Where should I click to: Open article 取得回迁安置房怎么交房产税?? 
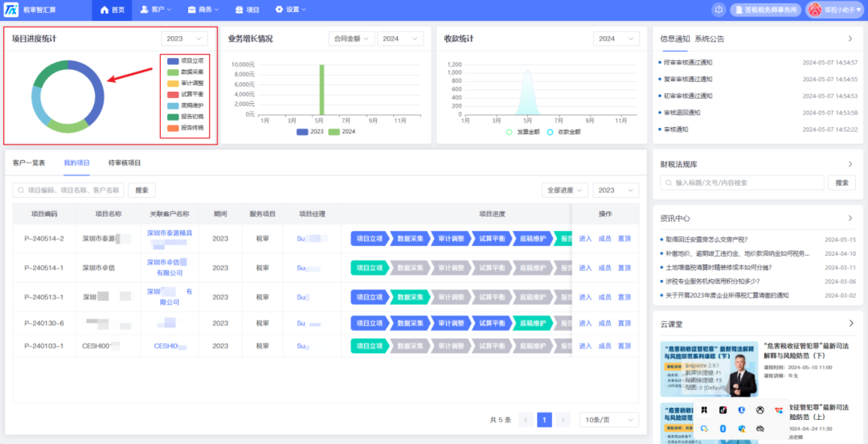pyautogui.click(x=706, y=240)
